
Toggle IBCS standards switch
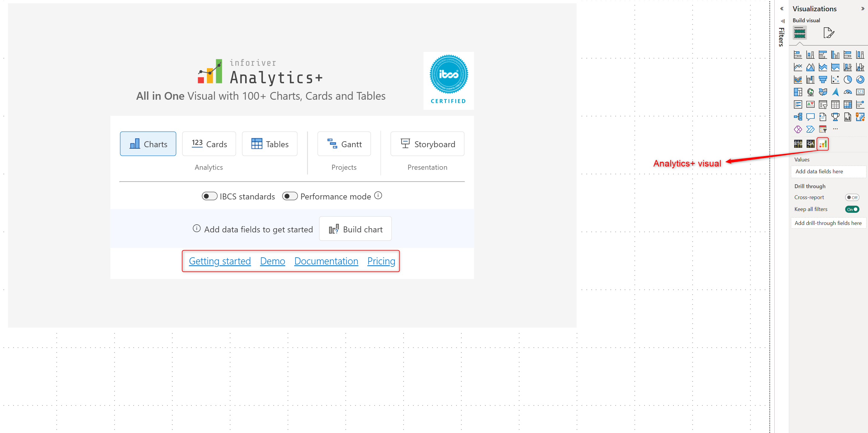pyautogui.click(x=209, y=196)
